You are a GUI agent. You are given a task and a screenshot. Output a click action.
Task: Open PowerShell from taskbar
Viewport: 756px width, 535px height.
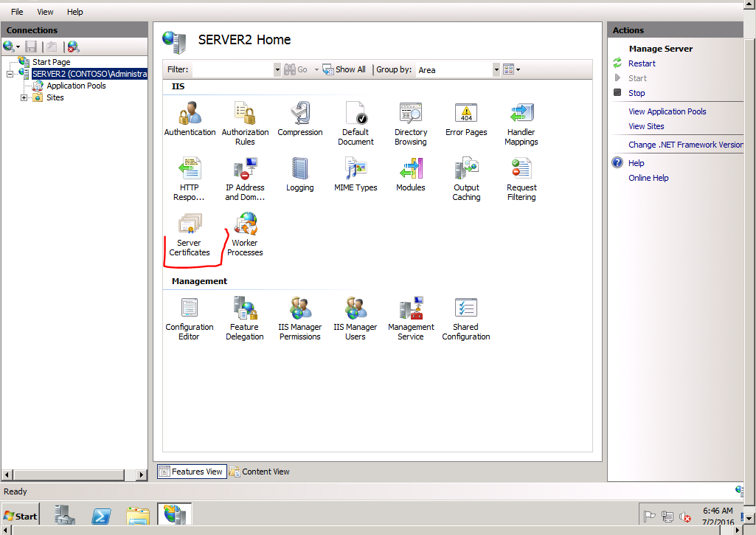click(x=101, y=516)
